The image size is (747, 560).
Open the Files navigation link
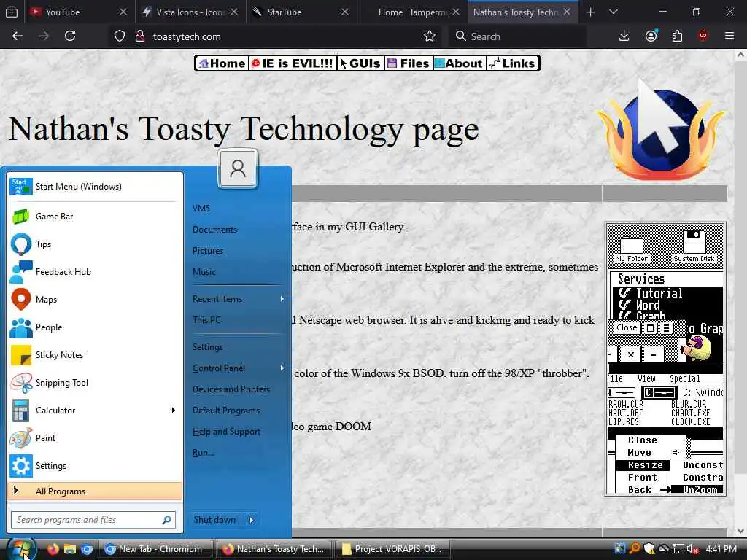coord(409,63)
